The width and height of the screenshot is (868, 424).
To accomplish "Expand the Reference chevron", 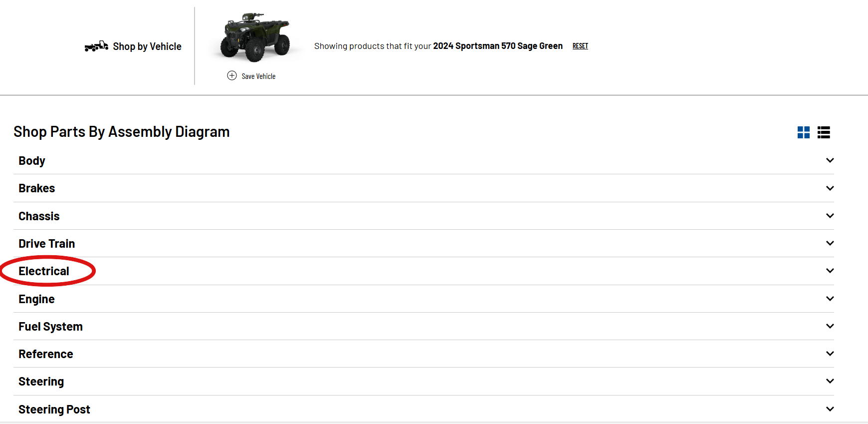I will (830, 354).
